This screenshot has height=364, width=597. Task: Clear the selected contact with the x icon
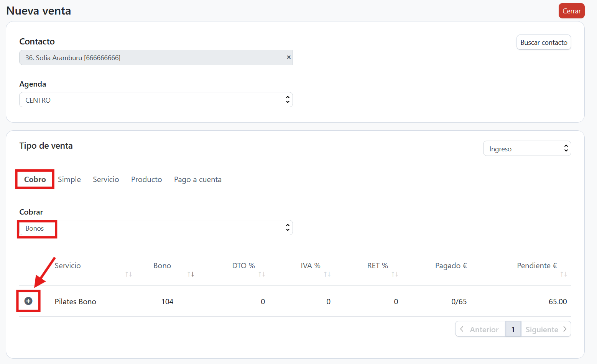tap(289, 57)
